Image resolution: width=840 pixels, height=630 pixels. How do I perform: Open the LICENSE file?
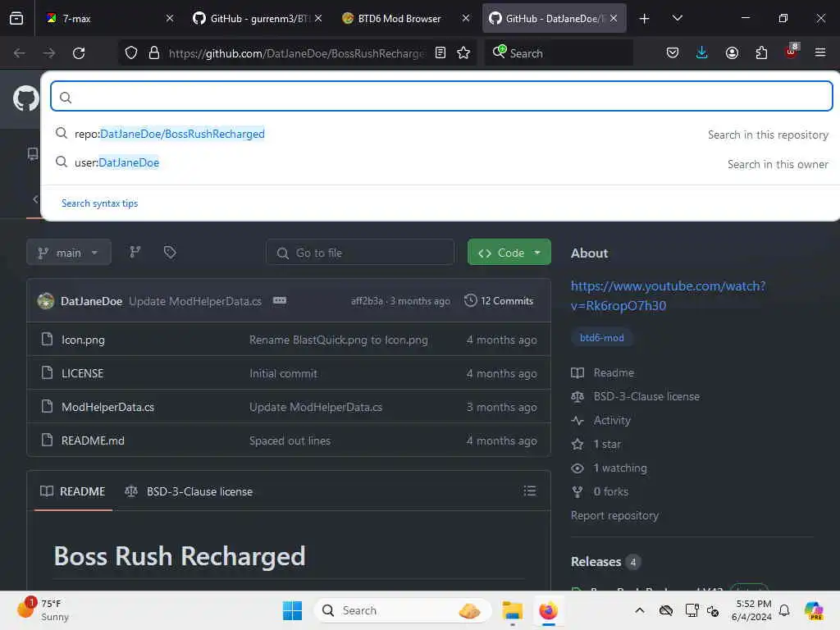pyautogui.click(x=83, y=373)
